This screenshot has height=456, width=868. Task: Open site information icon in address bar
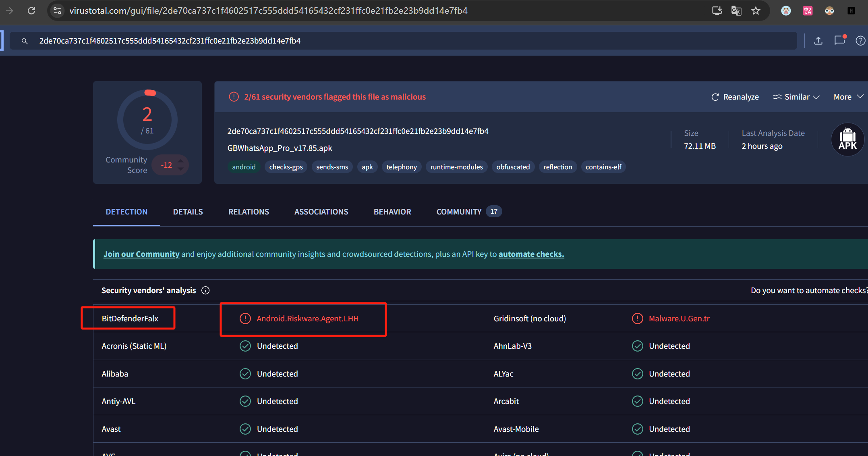58,10
